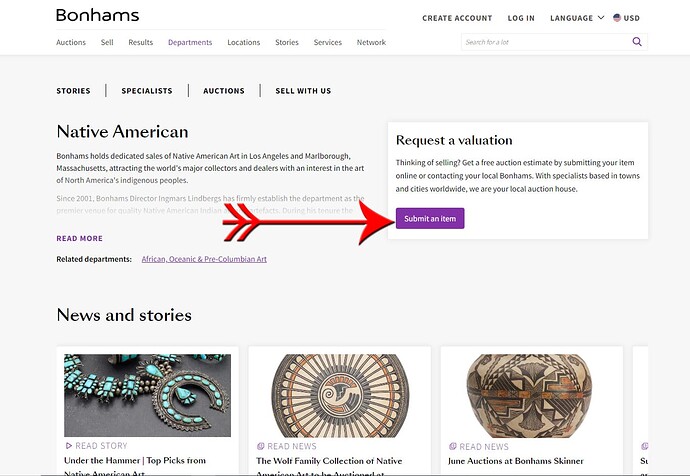Focus the Search for a lot field
690x476 pixels.
tap(545, 42)
